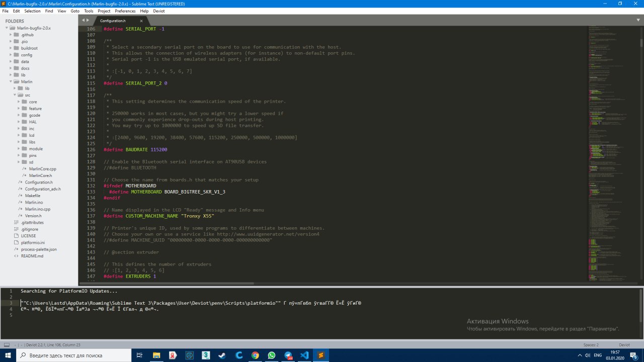Click Spaces: 2 indentation setting
This screenshot has width=644, height=362.
click(591, 345)
